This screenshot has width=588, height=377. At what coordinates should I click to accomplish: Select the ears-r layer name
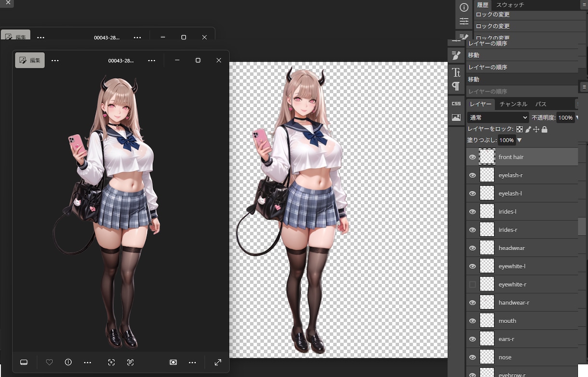(506, 339)
